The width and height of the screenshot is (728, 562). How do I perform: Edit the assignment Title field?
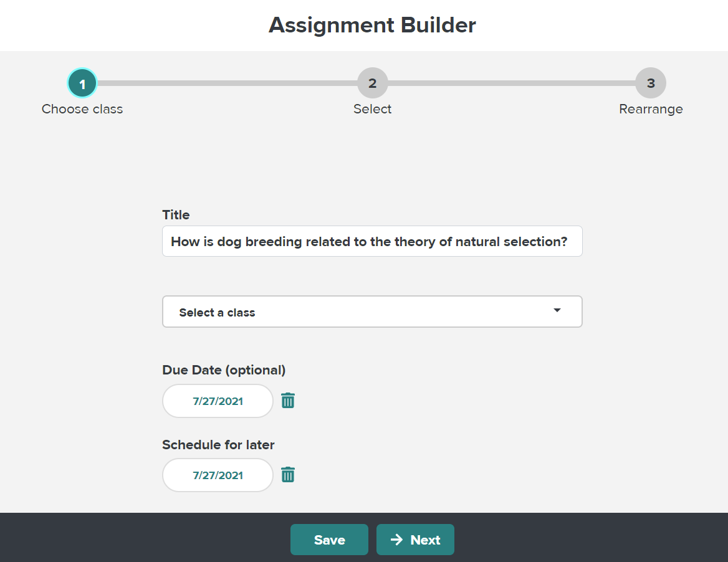click(x=372, y=241)
